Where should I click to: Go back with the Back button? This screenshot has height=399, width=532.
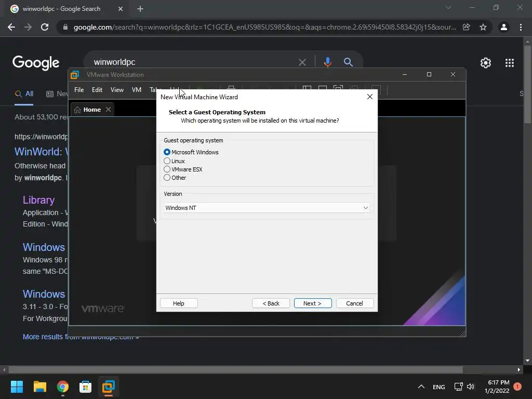271,303
